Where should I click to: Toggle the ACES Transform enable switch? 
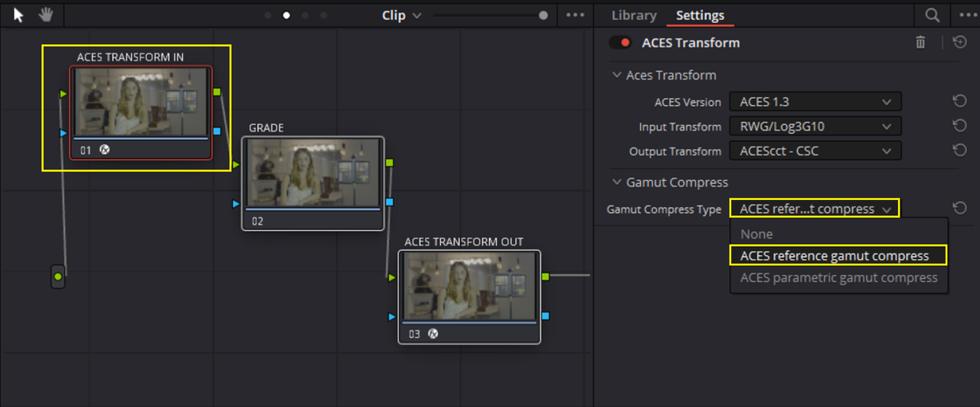pos(620,43)
